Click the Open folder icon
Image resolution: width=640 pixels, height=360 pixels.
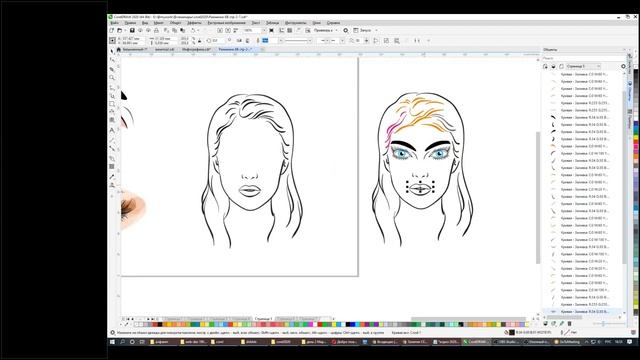point(120,30)
